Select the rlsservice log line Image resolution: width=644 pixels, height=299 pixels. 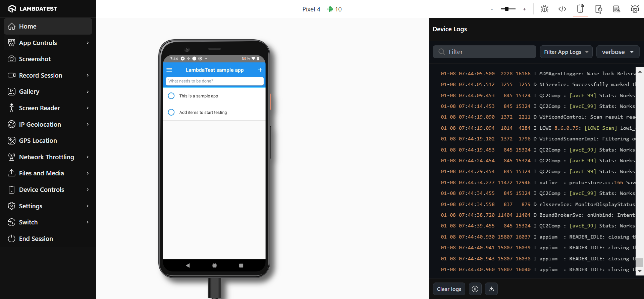point(538,204)
